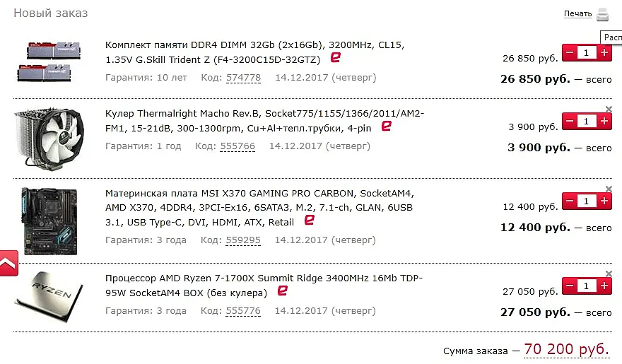Remove Thermalright Macho cooler with the X icon
The image size is (622, 364).
click(609, 109)
